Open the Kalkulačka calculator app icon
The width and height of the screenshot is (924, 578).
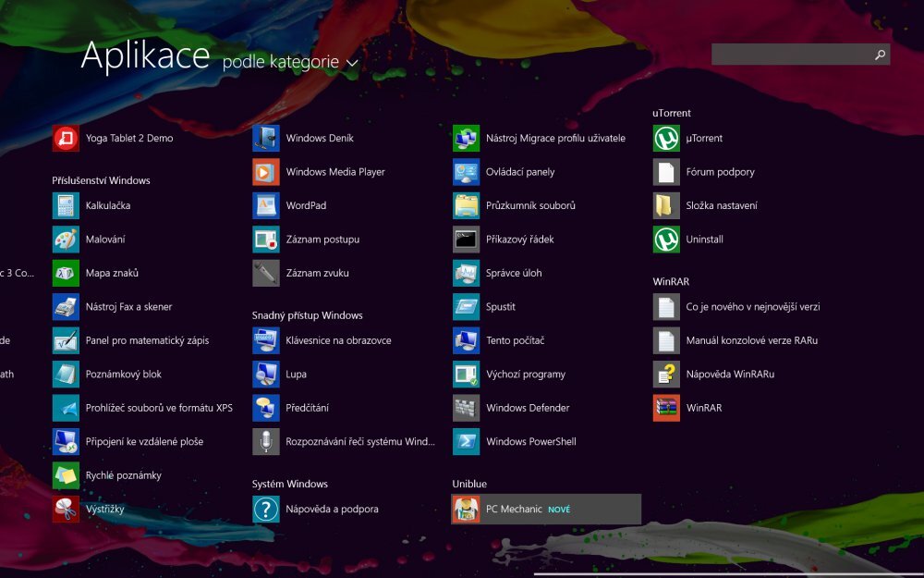tap(66, 205)
